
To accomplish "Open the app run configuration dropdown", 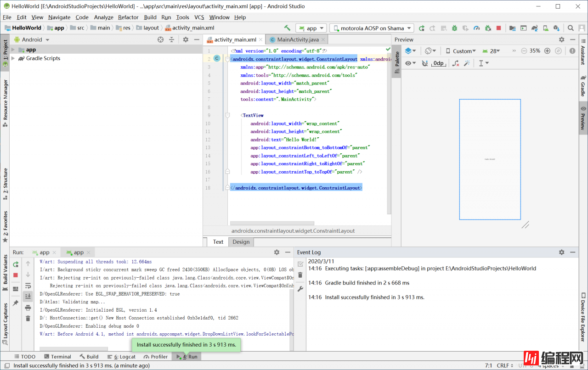I will 311,28.
